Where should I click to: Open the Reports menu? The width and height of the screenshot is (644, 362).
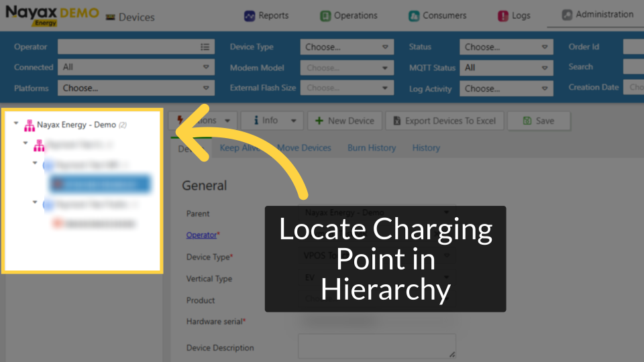[x=266, y=15]
